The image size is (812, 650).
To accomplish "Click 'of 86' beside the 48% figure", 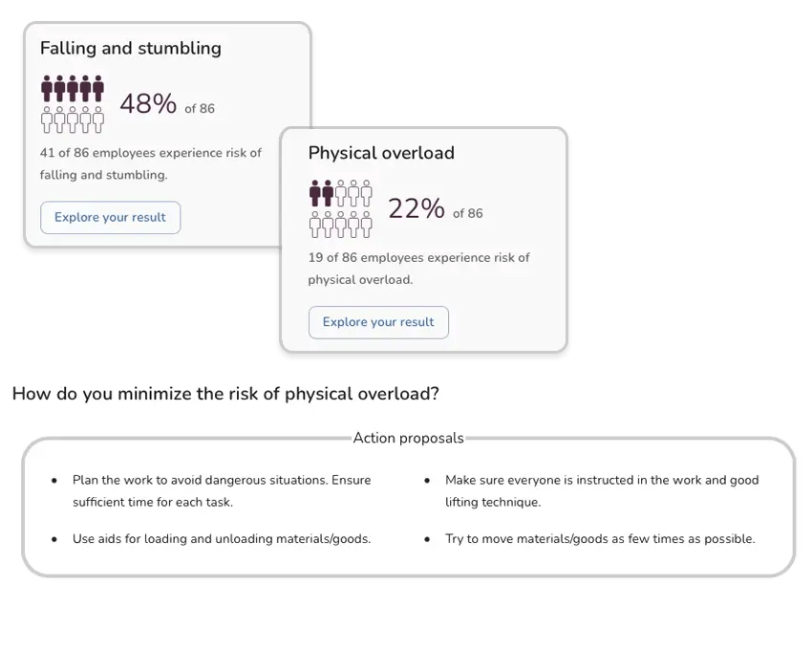I will (x=200, y=109).
